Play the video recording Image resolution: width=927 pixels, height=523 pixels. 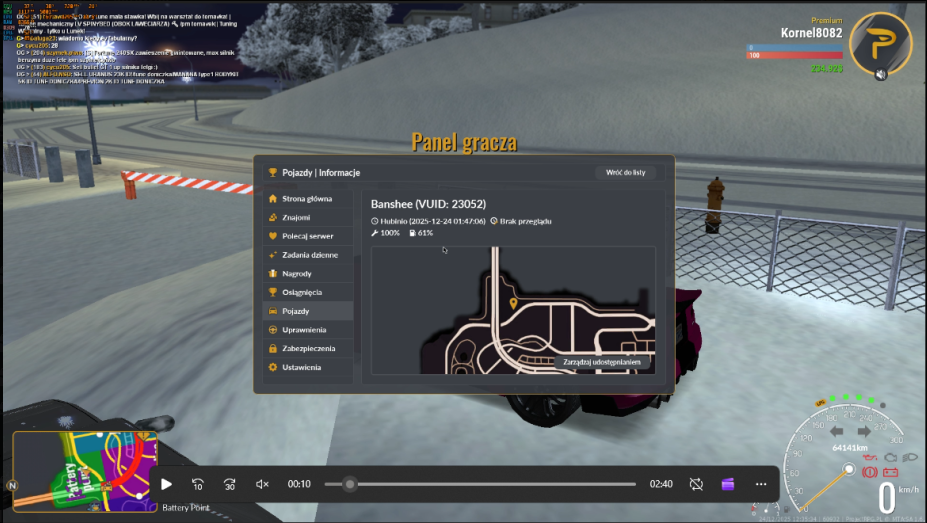[x=167, y=485]
